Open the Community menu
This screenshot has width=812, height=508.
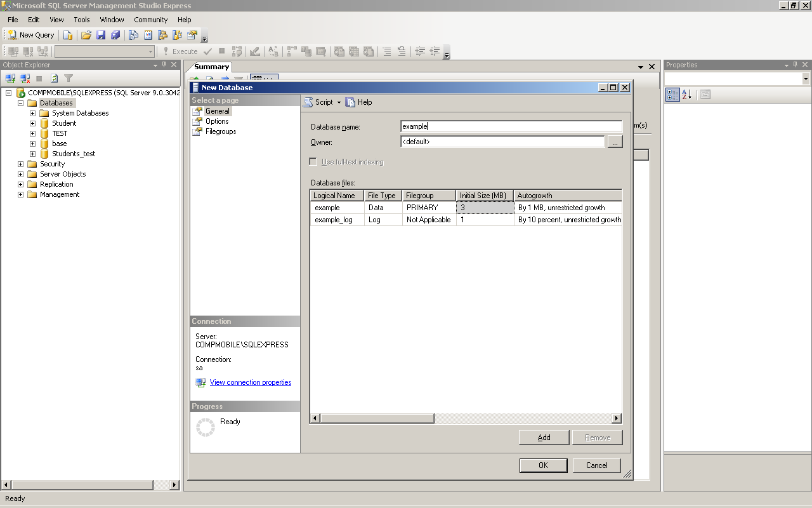pos(150,20)
